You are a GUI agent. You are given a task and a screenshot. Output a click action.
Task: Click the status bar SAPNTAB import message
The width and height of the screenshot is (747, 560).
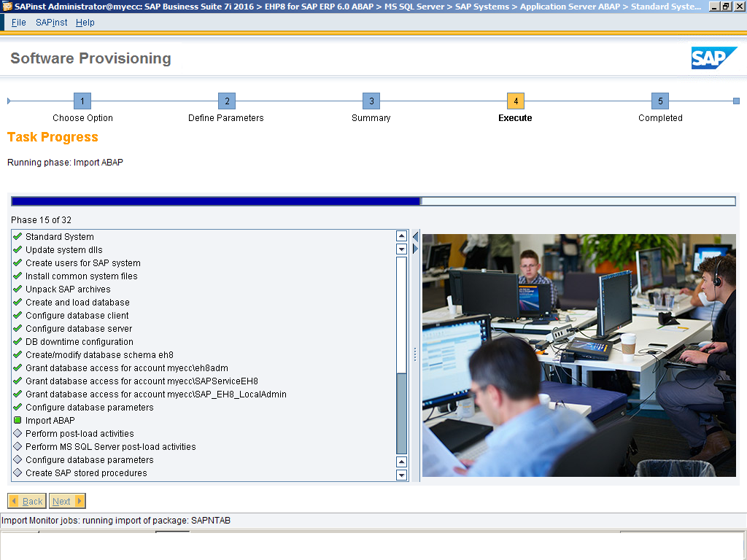[x=116, y=521]
